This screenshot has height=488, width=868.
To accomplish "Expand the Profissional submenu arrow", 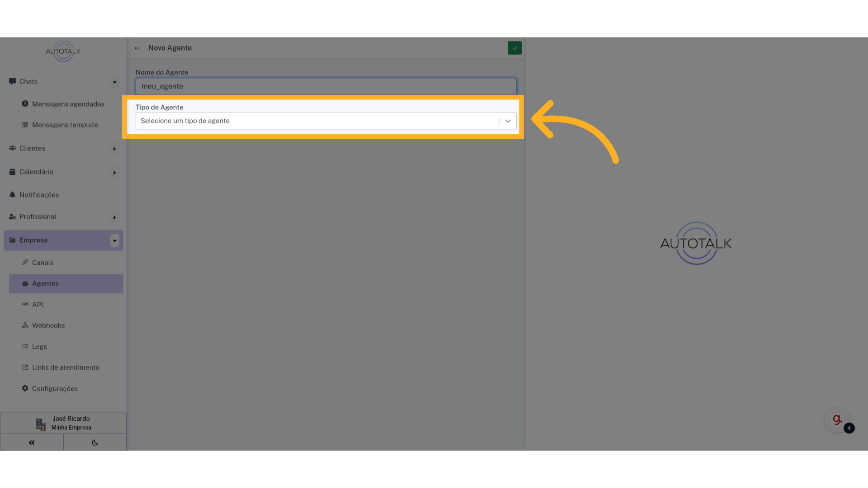I will (x=115, y=217).
